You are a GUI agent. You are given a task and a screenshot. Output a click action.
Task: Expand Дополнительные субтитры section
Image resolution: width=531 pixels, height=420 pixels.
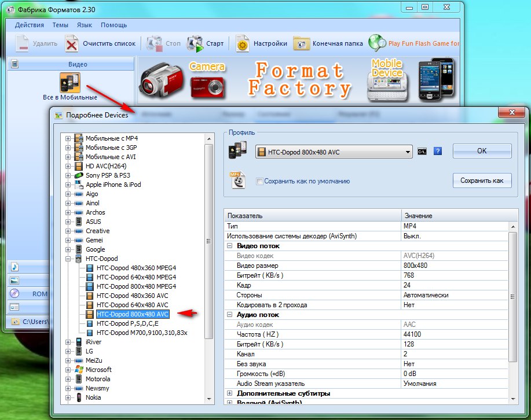tap(229, 393)
